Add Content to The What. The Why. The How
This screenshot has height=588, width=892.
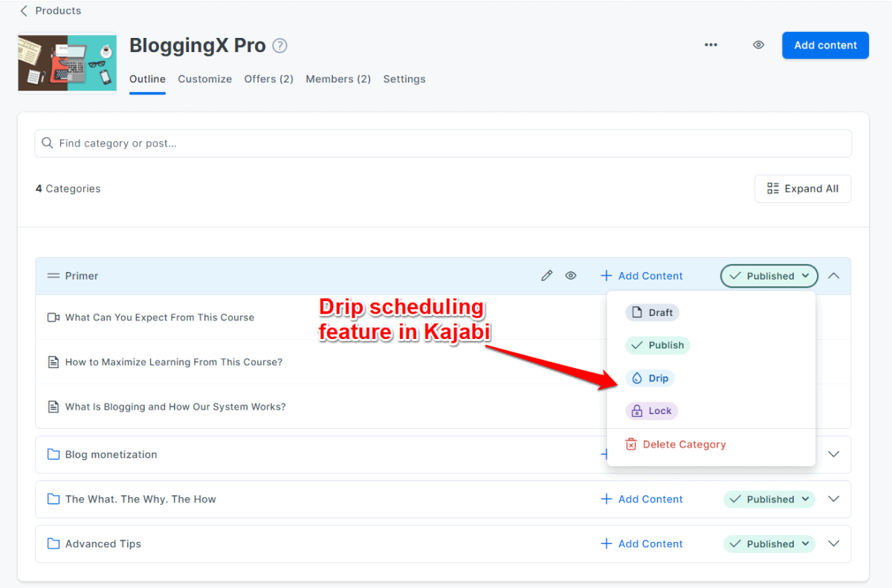[x=641, y=500]
